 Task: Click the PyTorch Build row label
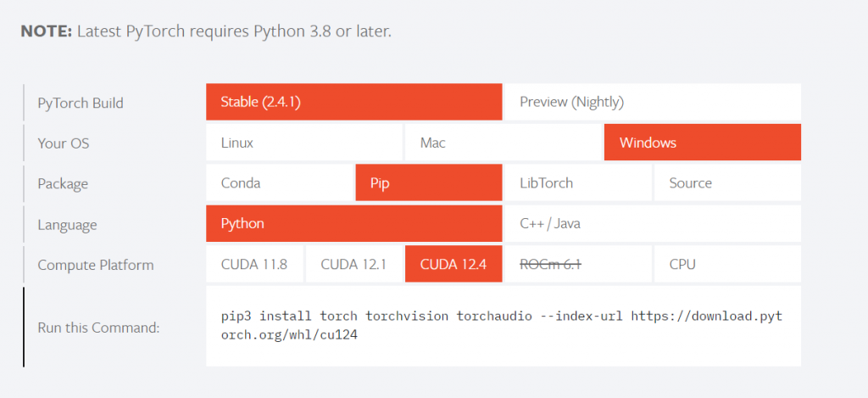81,103
